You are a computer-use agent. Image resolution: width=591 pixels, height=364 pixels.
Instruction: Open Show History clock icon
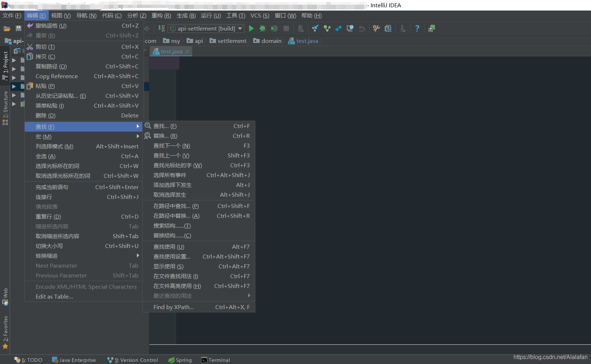(x=350, y=28)
